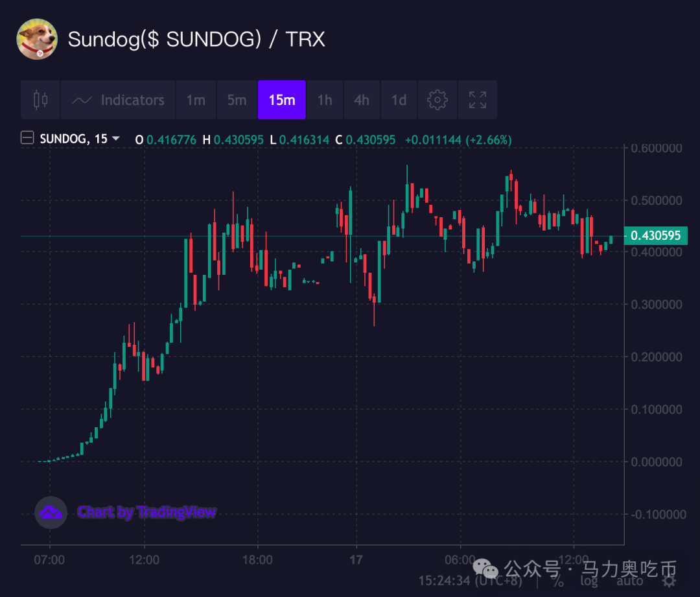Click the date label 17 on time axis
The height and width of the screenshot is (597, 700).
pyautogui.click(x=356, y=559)
